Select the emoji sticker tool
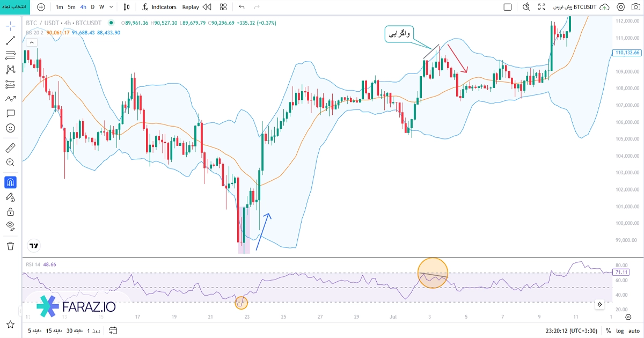Viewport: 644px width, 338px height. pos(11,128)
